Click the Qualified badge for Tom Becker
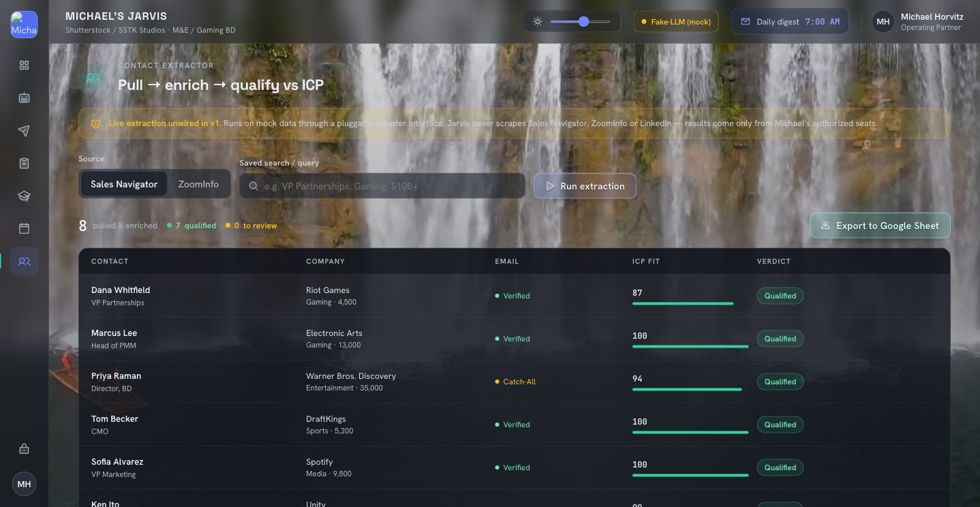The width and height of the screenshot is (980, 507). (780, 425)
